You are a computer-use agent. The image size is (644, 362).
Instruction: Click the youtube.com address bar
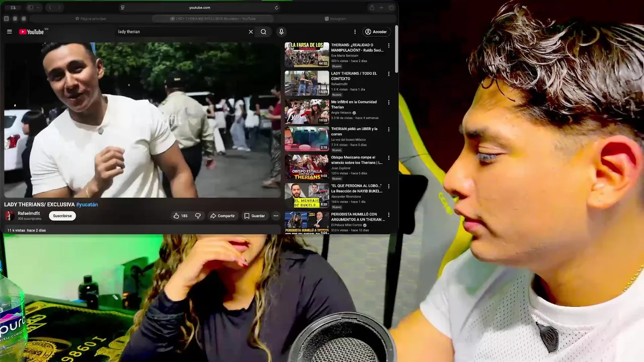tap(200, 8)
